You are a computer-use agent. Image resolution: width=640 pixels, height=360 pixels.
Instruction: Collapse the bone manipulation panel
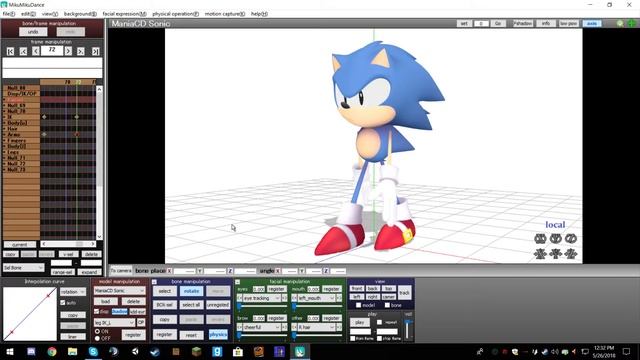(x=154, y=282)
